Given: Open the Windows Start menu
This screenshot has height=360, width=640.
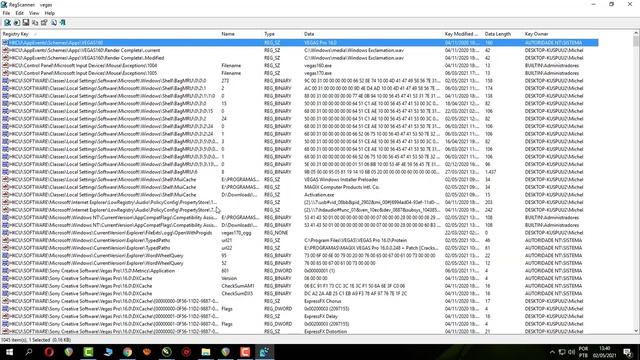Looking at the screenshot, I should (x=9, y=352).
